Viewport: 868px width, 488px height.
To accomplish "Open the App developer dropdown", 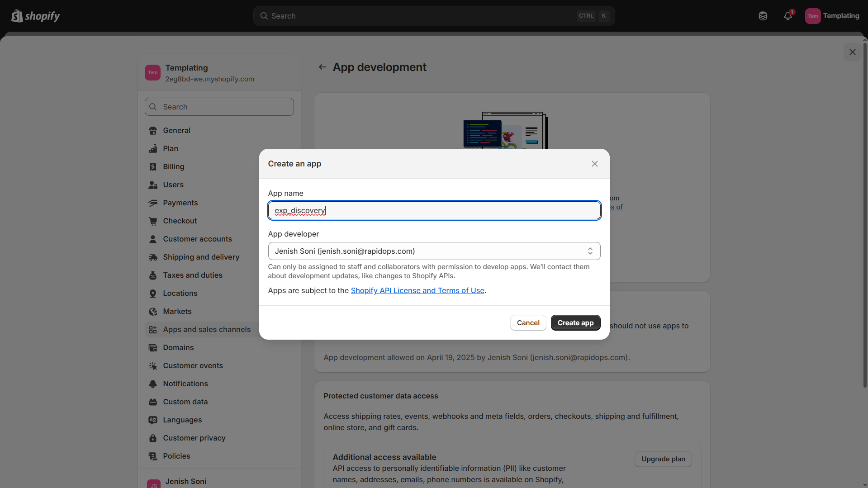I will pyautogui.click(x=434, y=251).
